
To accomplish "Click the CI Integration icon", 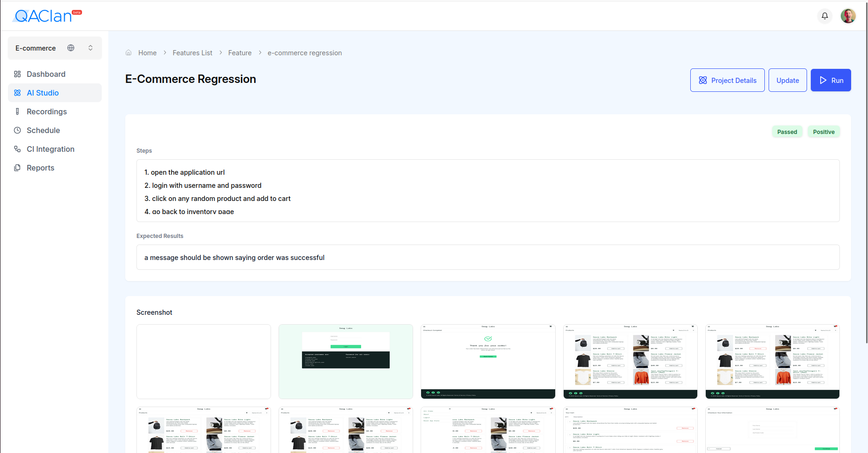I will pyautogui.click(x=17, y=149).
